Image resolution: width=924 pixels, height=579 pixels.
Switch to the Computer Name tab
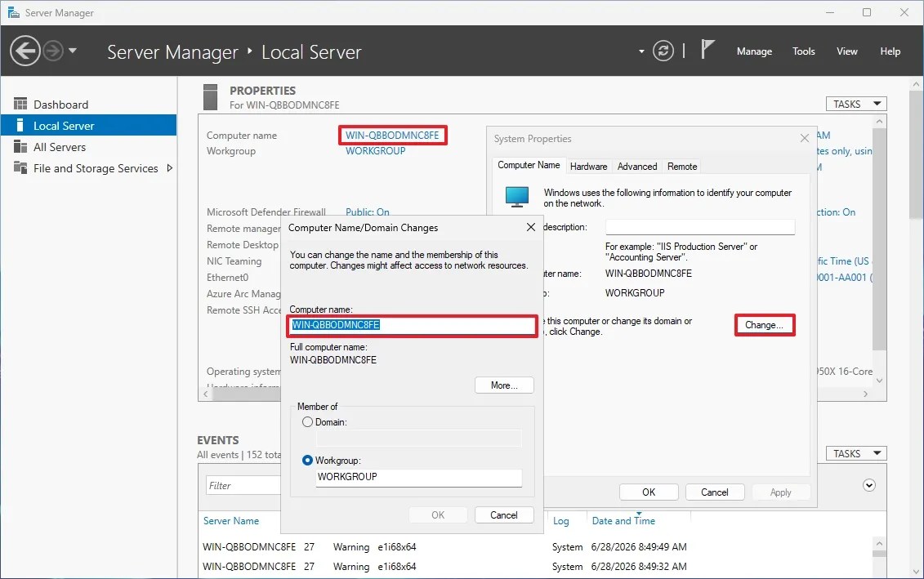click(529, 166)
